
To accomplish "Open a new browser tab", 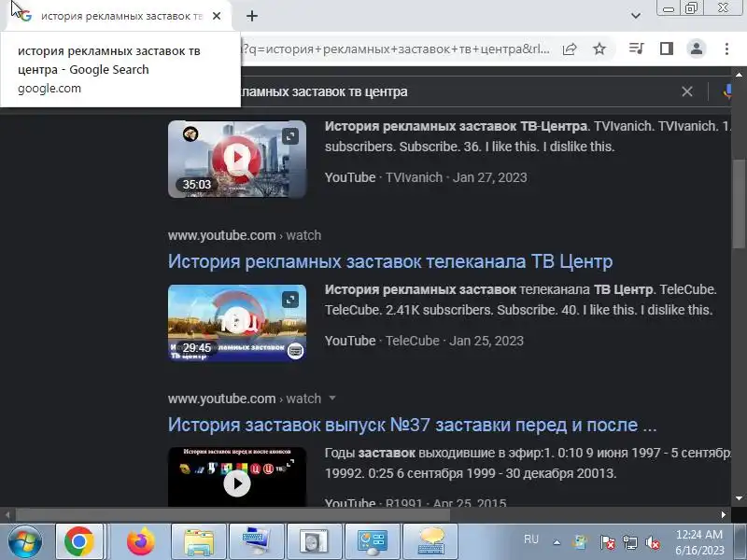I will click(x=252, y=16).
